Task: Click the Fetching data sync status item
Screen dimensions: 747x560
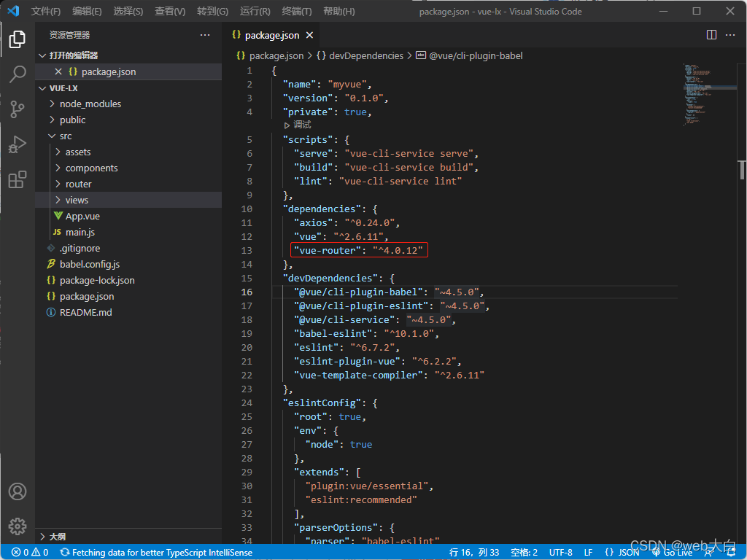Action: click(x=156, y=553)
